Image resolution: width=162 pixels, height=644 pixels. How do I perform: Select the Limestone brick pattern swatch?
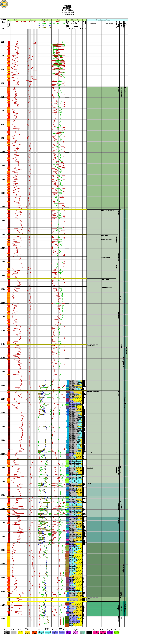coord(41,632)
